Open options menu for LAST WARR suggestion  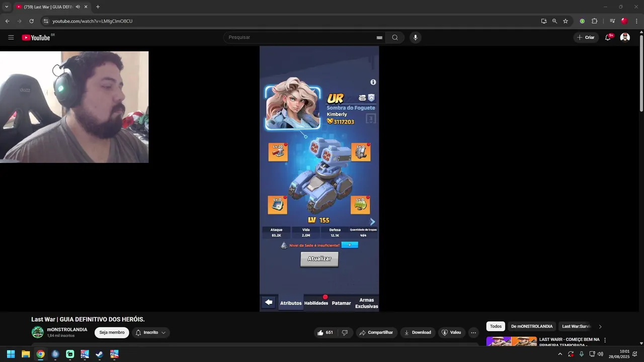[605, 340]
